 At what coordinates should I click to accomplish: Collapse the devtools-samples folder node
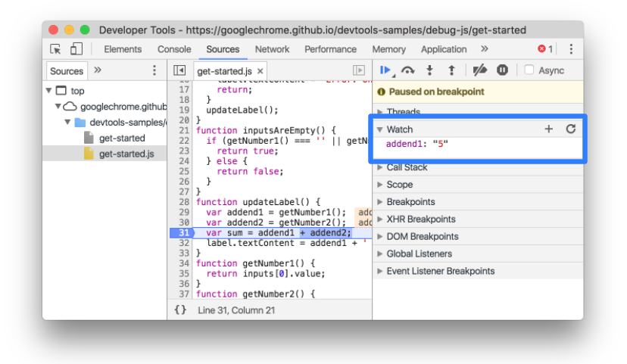(x=67, y=122)
